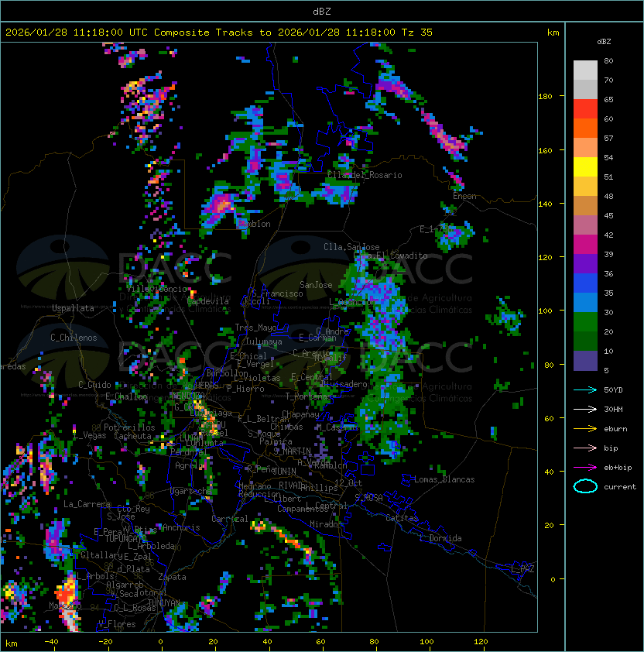Click the pink bip arrow in the legend
The width and height of the screenshot is (644, 652).
coord(585,448)
